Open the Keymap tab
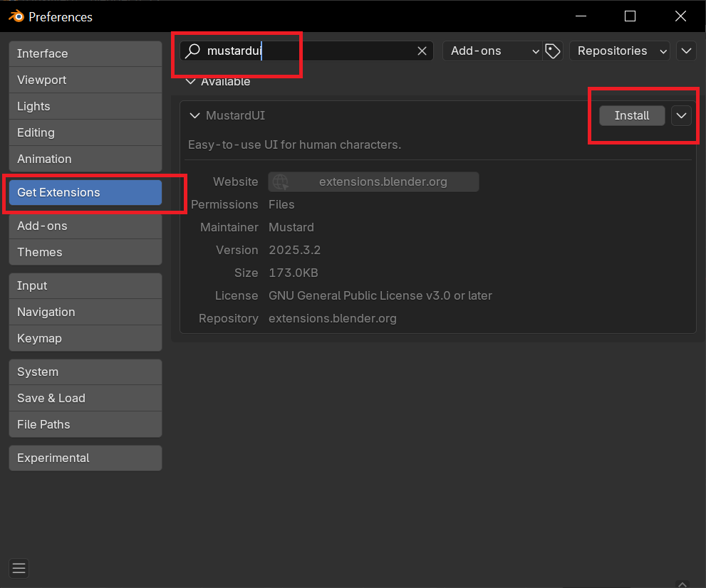The image size is (706, 588). (x=85, y=338)
